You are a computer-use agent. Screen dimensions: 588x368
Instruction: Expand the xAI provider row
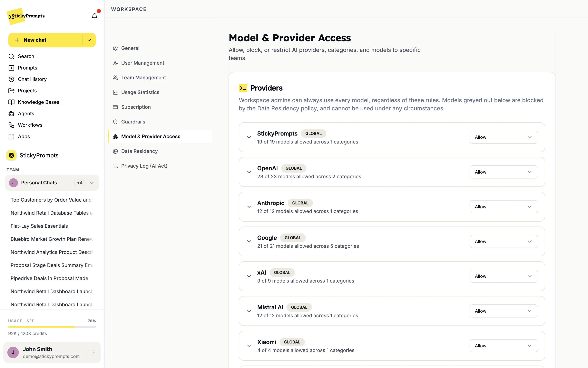click(249, 276)
